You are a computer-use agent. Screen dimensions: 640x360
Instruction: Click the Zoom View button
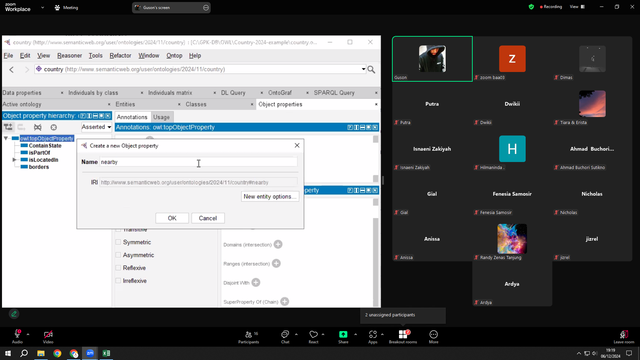tap(577, 7)
